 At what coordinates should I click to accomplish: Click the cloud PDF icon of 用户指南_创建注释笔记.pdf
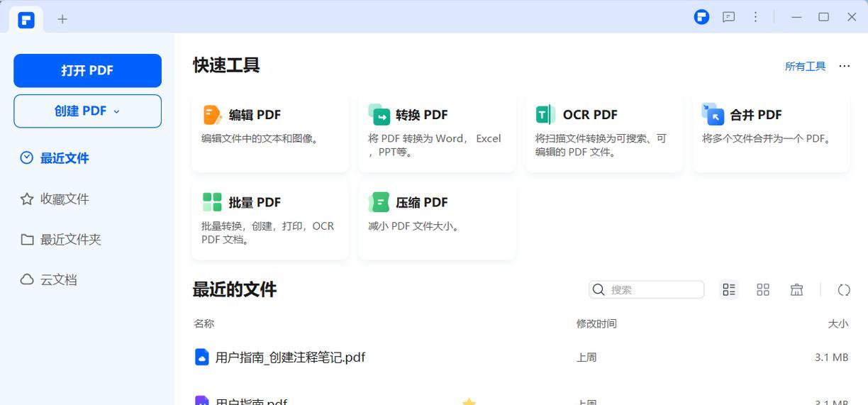tap(202, 357)
